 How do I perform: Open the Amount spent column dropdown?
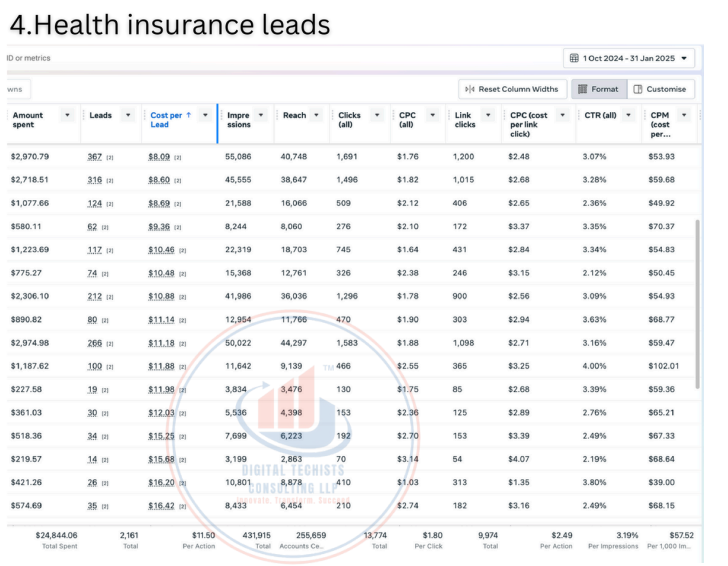tap(67, 116)
